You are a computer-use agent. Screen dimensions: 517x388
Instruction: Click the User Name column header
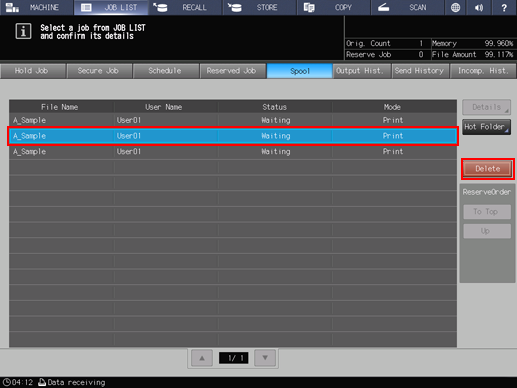pyautogui.click(x=166, y=107)
